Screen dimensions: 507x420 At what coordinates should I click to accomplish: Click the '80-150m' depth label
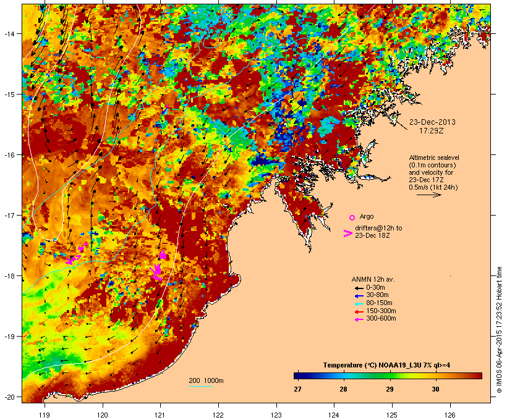379,303
